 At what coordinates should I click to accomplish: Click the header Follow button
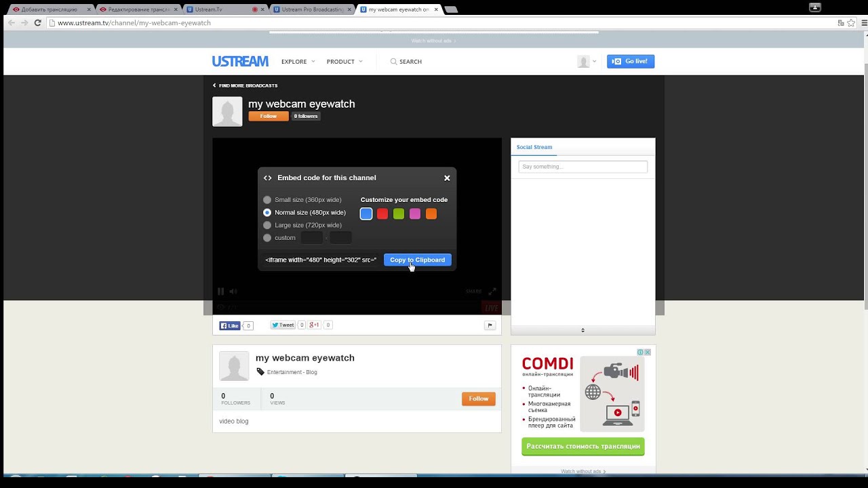pyautogui.click(x=269, y=117)
